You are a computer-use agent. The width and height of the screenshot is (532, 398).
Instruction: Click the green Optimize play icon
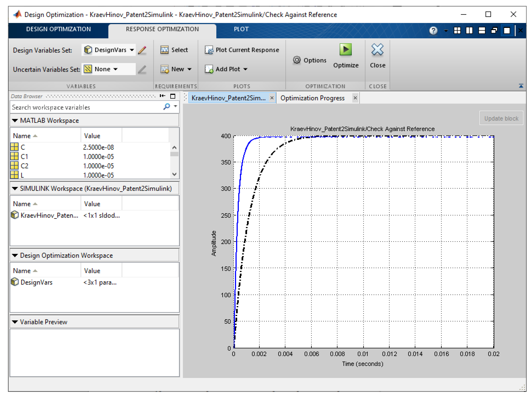click(x=345, y=50)
